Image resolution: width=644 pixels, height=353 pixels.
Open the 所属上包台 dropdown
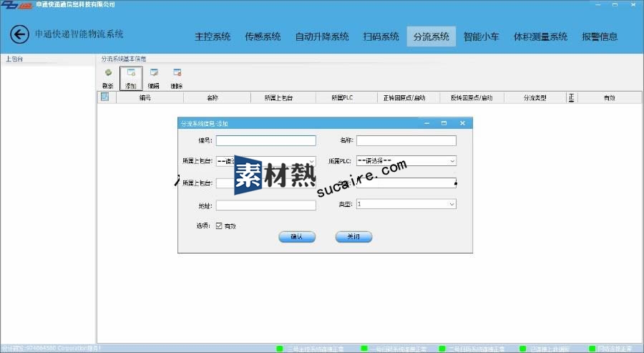tap(265, 161)
